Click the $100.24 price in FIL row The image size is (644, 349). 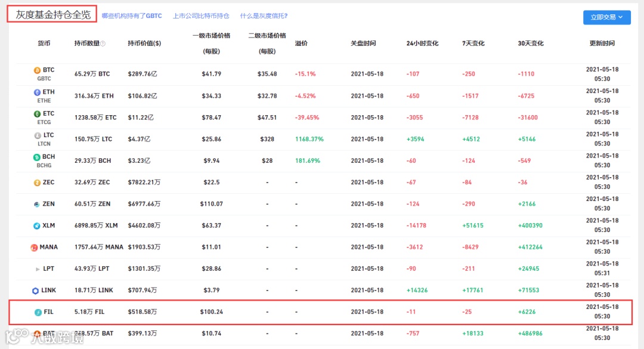(212, 312)
